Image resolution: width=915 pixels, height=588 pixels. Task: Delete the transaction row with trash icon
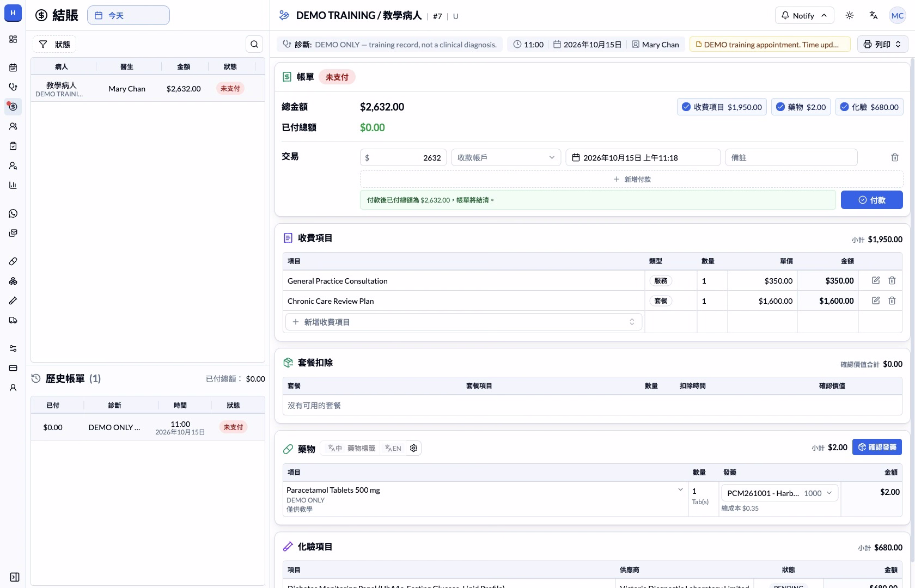(895, 157)
